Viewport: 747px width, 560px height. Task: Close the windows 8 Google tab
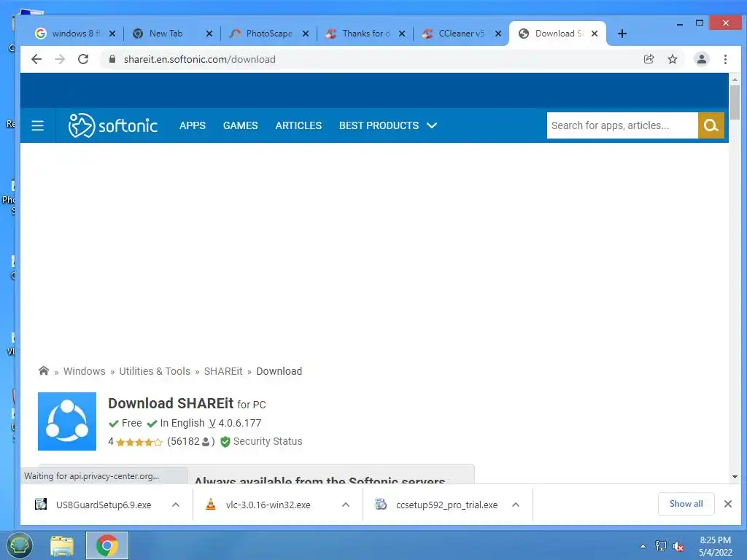(112, 34)
